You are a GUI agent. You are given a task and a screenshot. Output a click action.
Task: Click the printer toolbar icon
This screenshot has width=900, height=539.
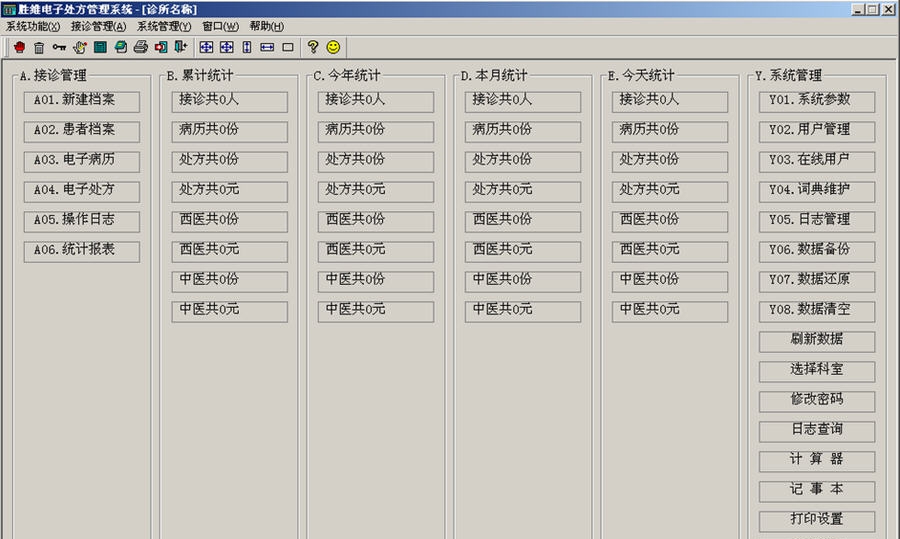click(x=141, y=47)
